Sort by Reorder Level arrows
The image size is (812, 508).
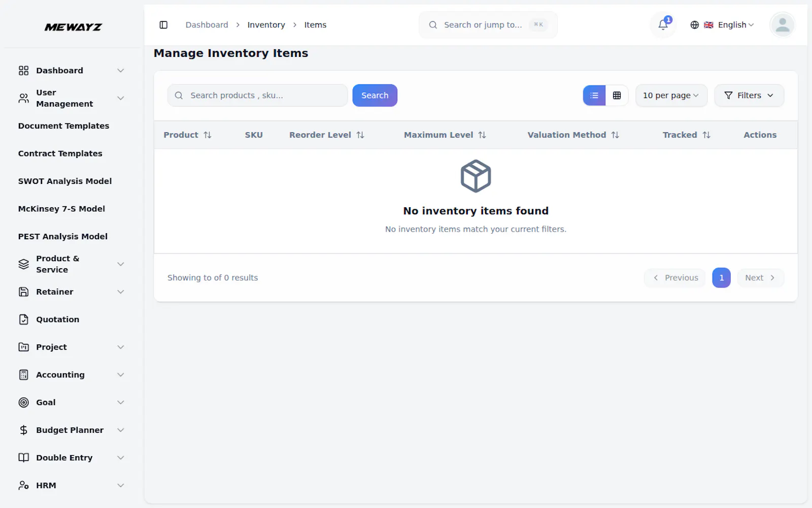(x=360, y=135)
